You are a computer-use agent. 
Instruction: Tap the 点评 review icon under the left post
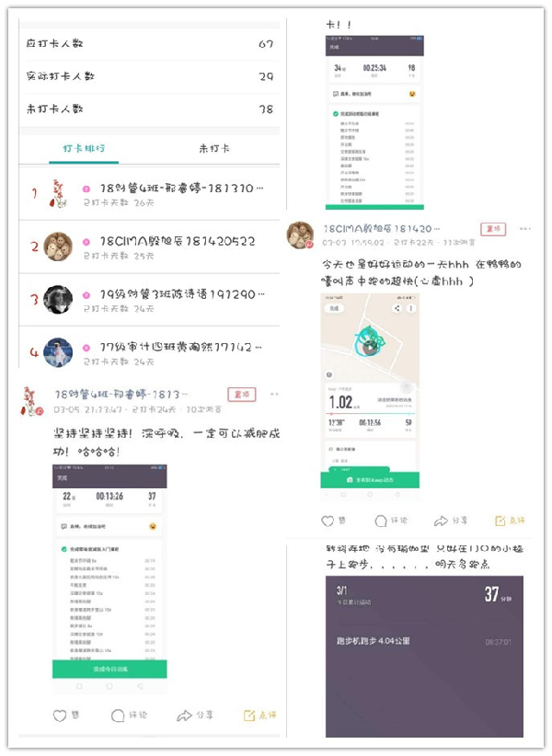249,715
